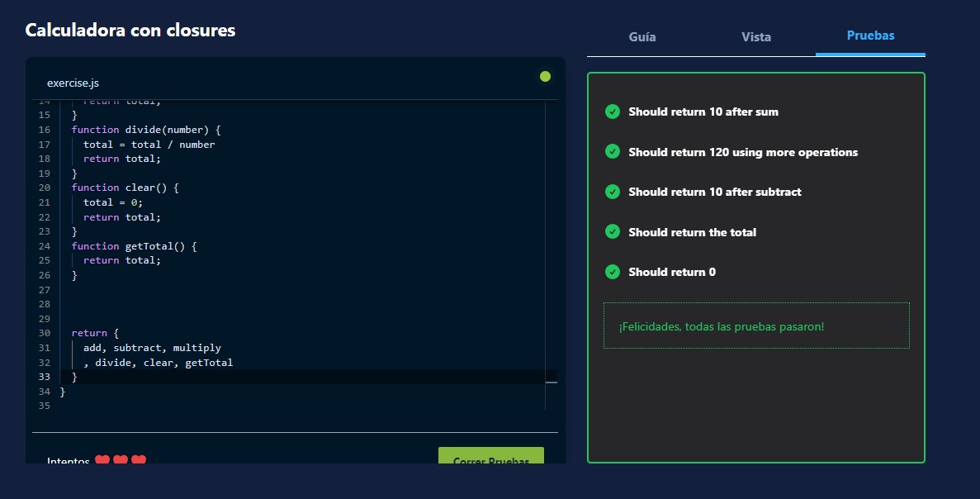Click 'return total;' on line 18
The width and height of the screenshot is (980, 499).
[x=122, y=159]
